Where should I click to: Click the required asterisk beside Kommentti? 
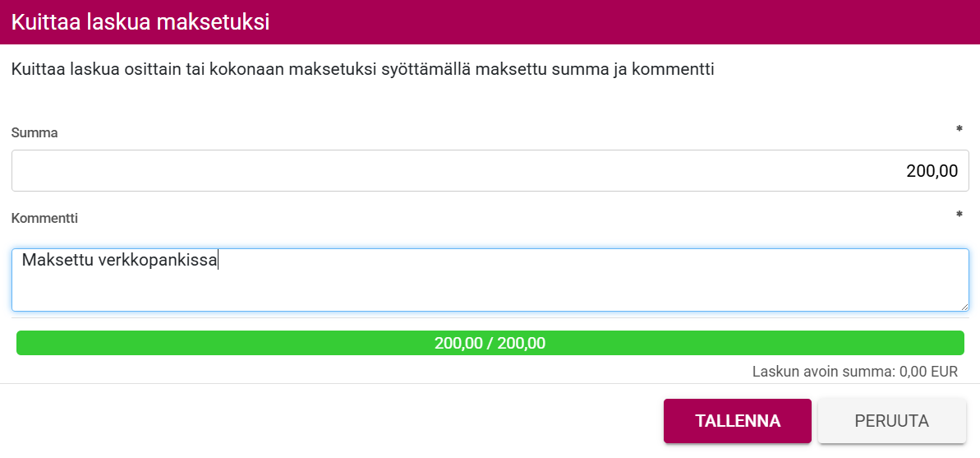coord(959,215)
